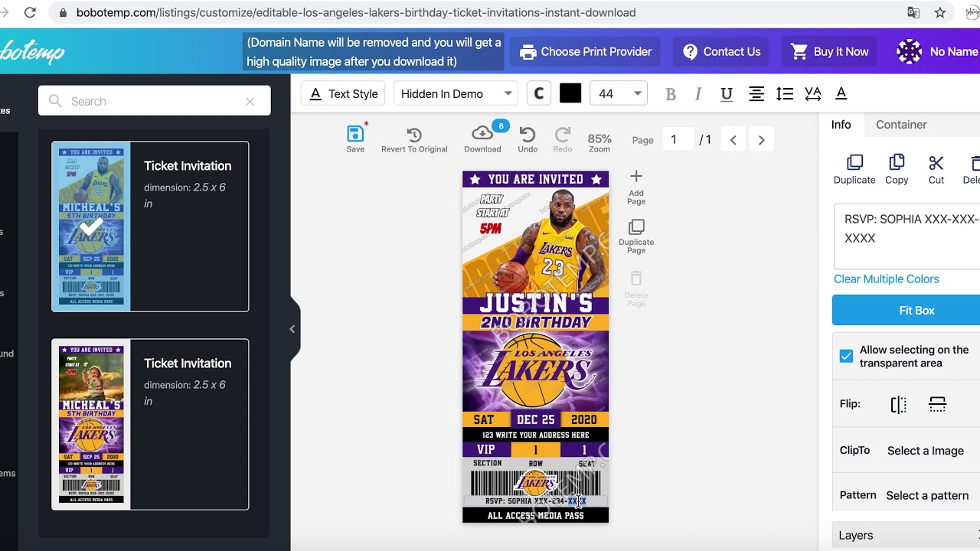
Task: Click the template Search field
Action: point(153,101)
